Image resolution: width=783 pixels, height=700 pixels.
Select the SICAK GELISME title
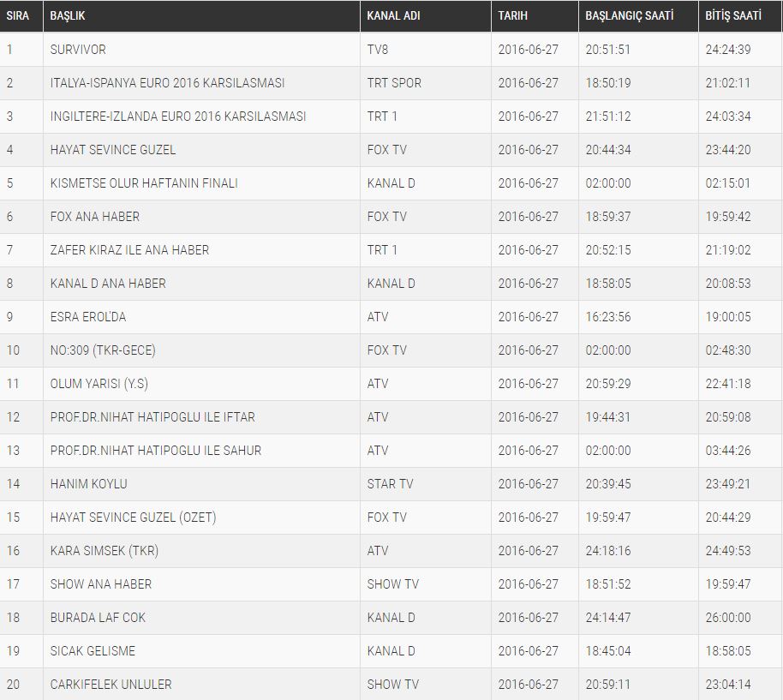point(93,651)
